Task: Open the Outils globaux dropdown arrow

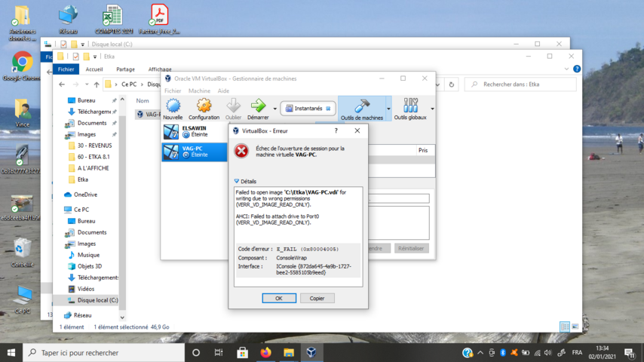Action: (432, 109)
